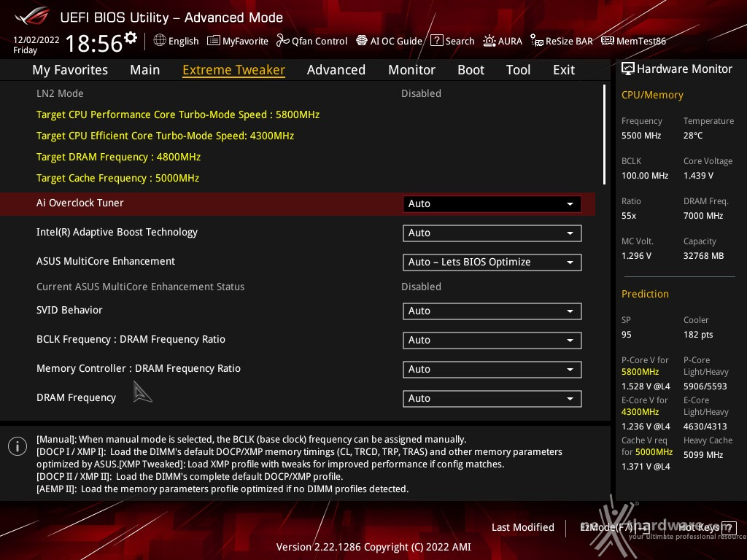Click Target Cache Frequency : 5000MHz text

click(x=117, y=178)
